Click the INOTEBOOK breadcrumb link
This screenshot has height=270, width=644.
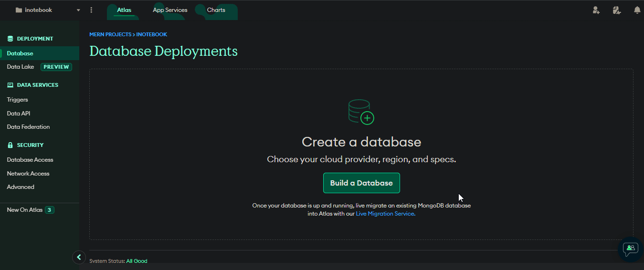point(151,34)
